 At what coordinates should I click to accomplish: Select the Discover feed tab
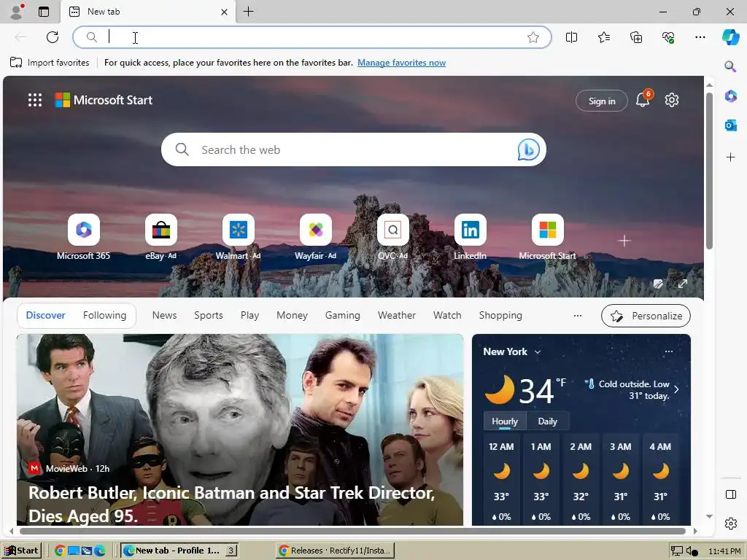pos(46,315)
